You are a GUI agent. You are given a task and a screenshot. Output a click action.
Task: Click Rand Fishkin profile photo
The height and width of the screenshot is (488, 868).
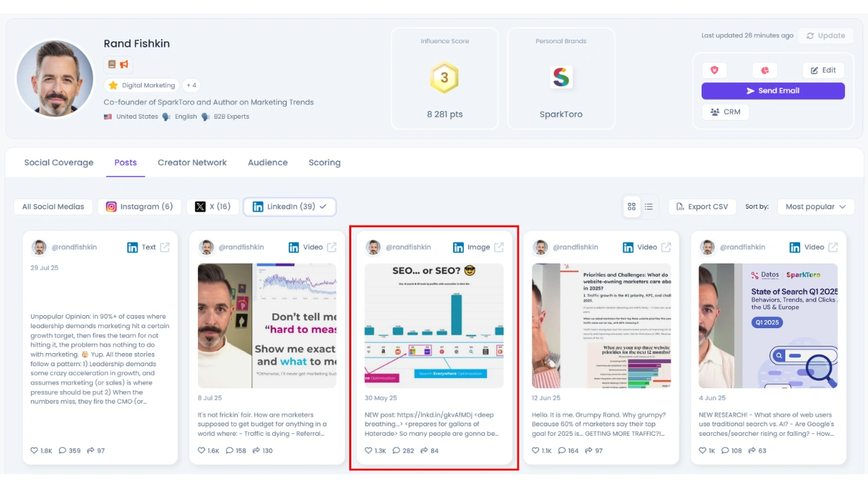click(55, 79)
